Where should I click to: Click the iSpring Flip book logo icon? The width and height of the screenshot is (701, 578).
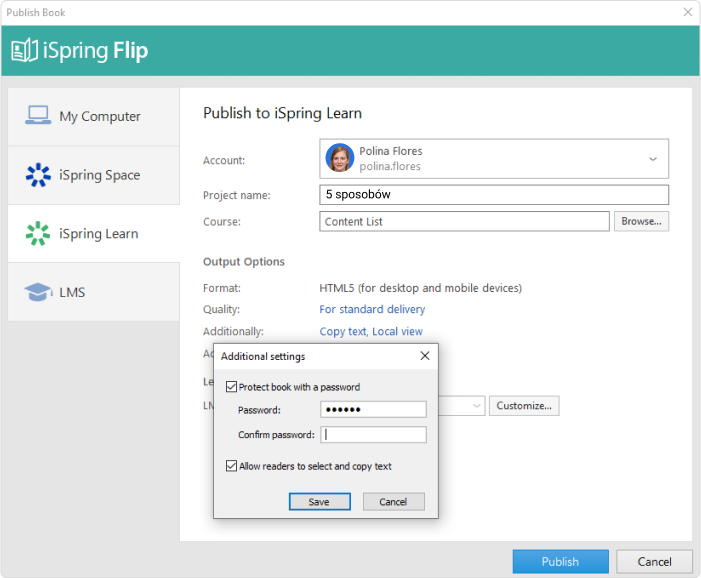pyautogui.click(x=24, y=50)
